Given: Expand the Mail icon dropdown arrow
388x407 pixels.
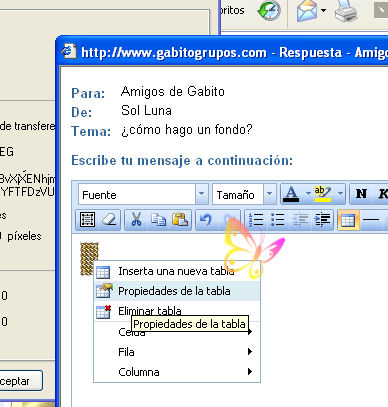Looking at the screenshot, I should [323, 11].
